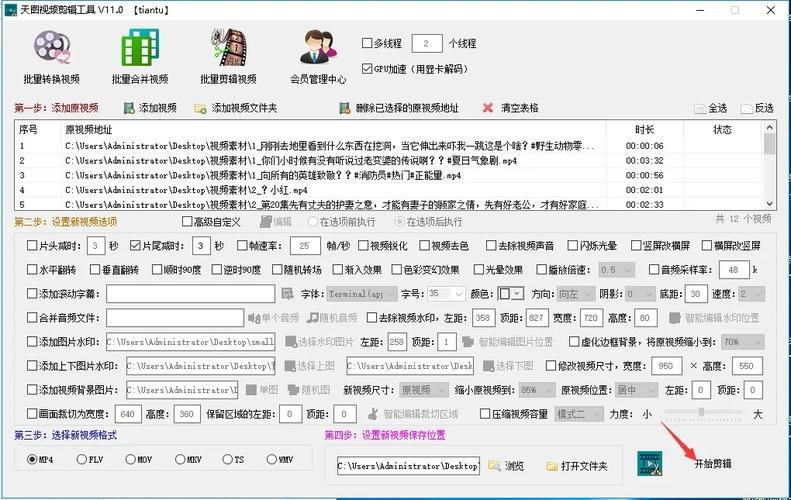The height and width of the screenshot is (500, 791).
Task: Click the 编辑 pencil icon
Action: coord(266,221)
